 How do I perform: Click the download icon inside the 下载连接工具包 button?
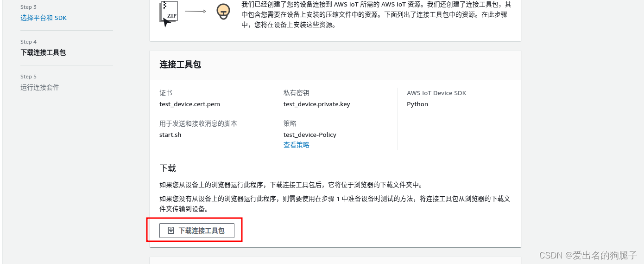[x=171, y=231]
